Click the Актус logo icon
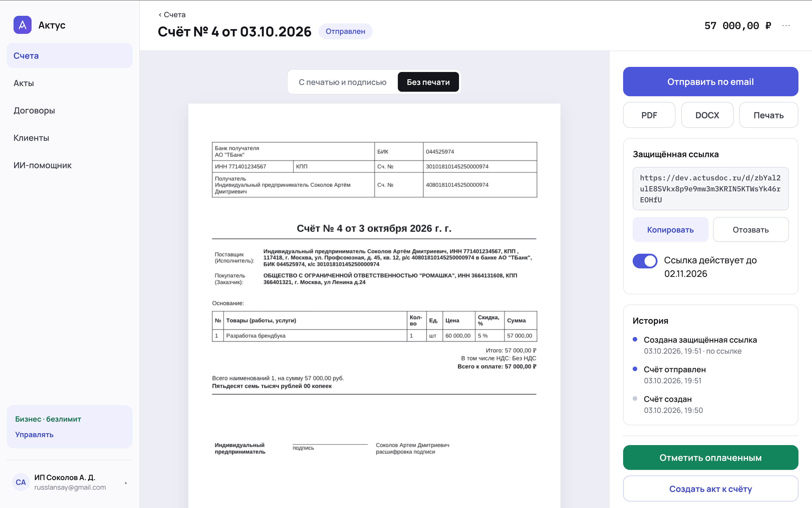 [23, 25]
